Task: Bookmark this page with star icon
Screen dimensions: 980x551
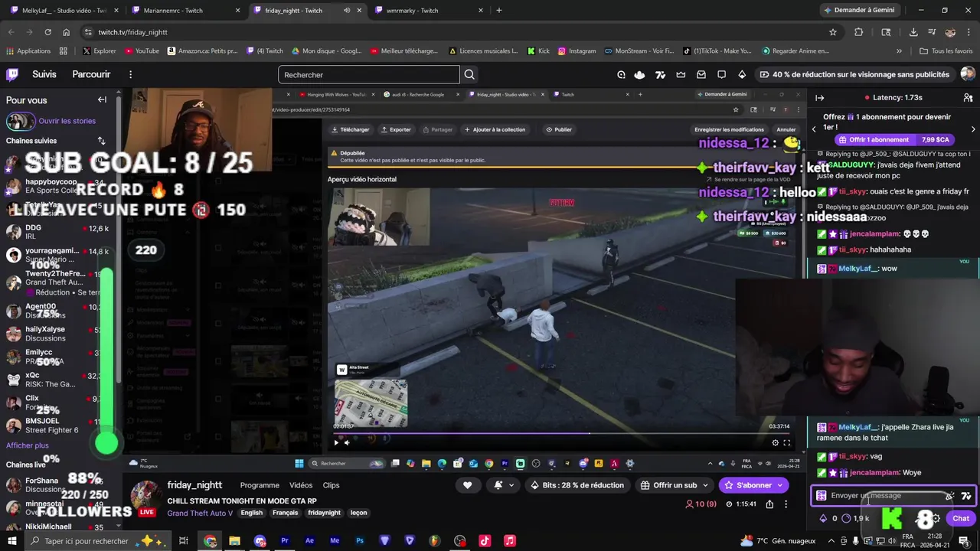Action: (x=833, y=32)
